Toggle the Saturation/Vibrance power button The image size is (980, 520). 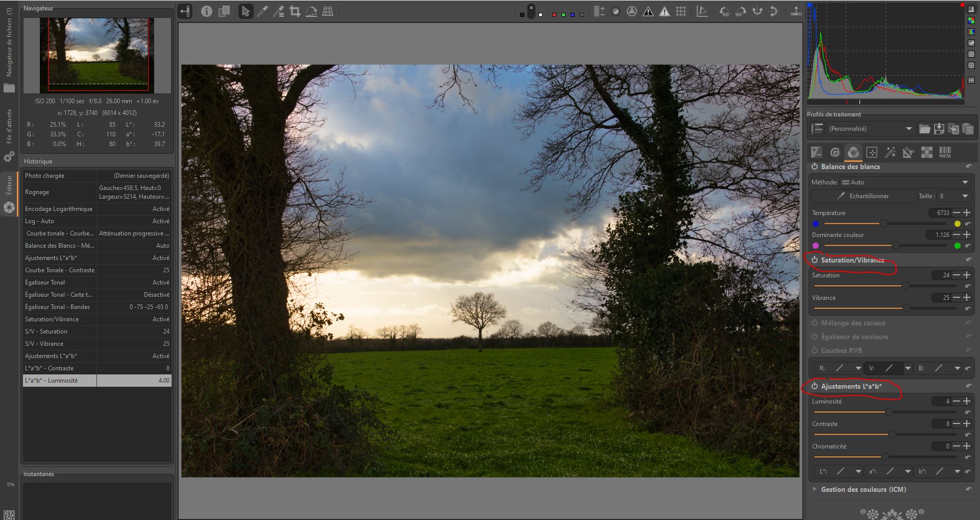tap(815, 260)
